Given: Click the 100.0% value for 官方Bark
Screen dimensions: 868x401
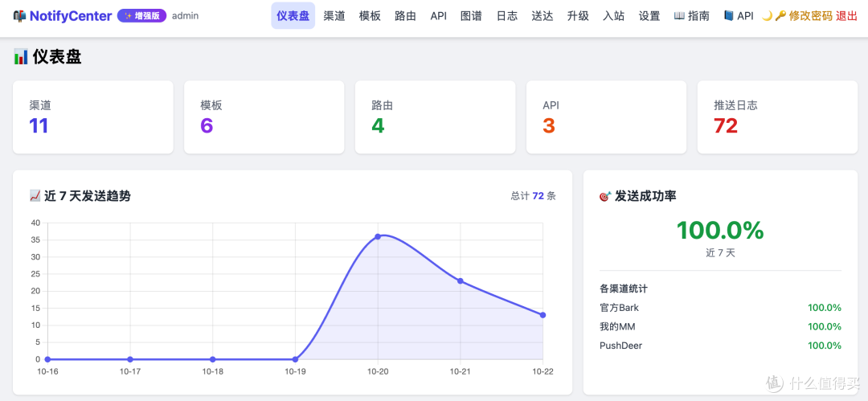Looking at the screenshot, I should [x=825, y=308].
